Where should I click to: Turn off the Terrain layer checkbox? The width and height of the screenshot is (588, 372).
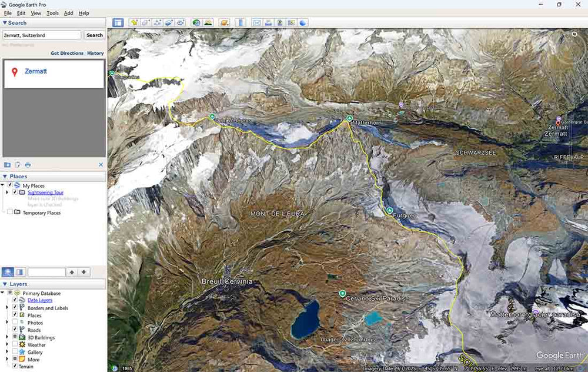(x=15, y=366)
